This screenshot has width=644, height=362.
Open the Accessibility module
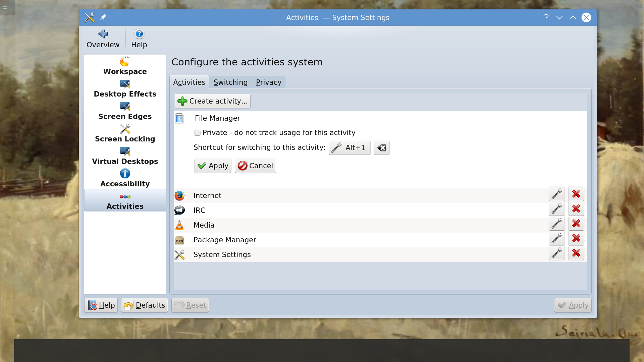[x=125, y=179]
